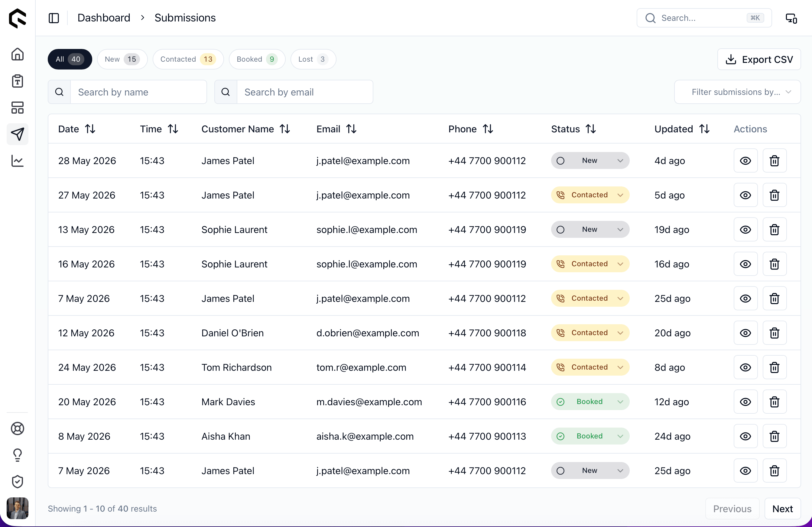Open the Home sidebar icon
This screenshot has height=527, width=812.
[18, 54]
